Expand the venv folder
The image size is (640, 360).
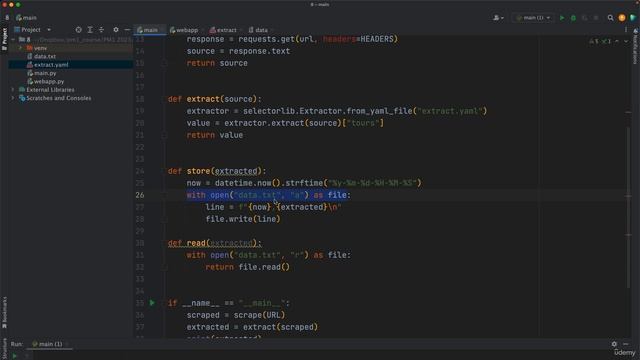20,48
